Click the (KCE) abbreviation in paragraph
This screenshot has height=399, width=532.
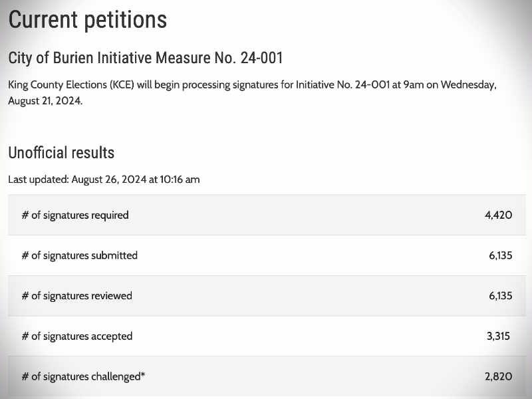point(122,85)
